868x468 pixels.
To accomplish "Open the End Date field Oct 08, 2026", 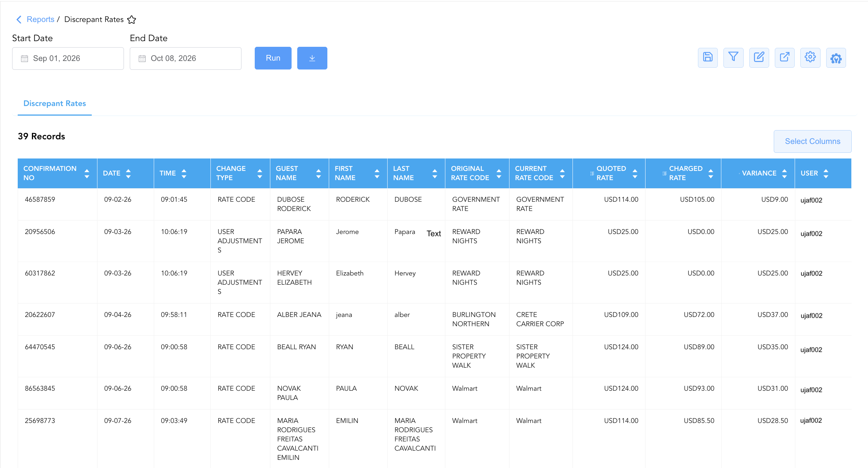I will [186, 58].
